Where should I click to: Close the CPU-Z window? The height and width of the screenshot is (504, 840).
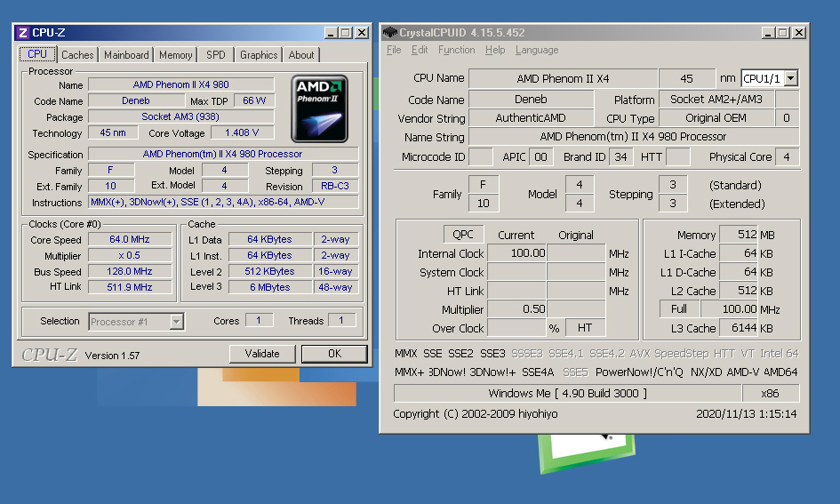point(361,33)
